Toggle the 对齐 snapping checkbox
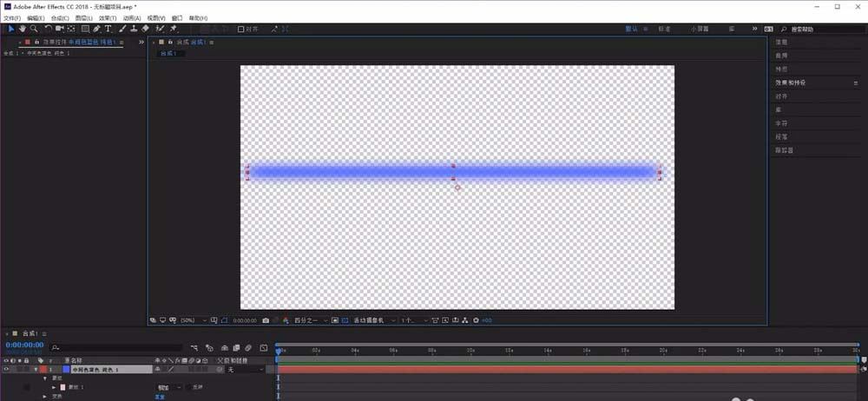 (x=241, y=29)
